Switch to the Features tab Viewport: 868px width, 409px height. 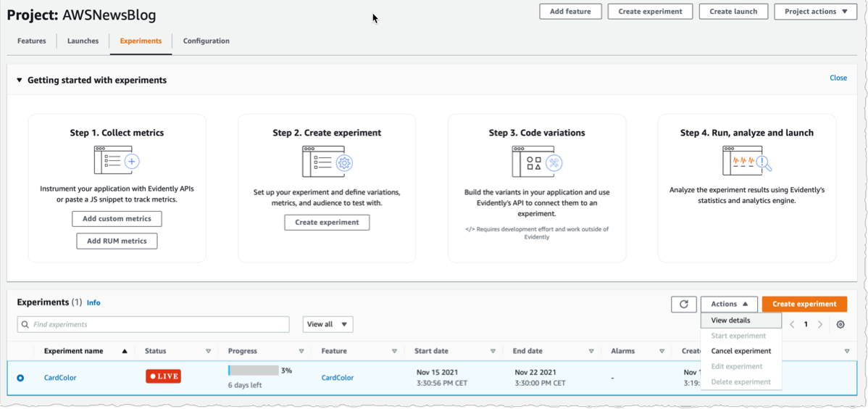[x=32, y=41]
